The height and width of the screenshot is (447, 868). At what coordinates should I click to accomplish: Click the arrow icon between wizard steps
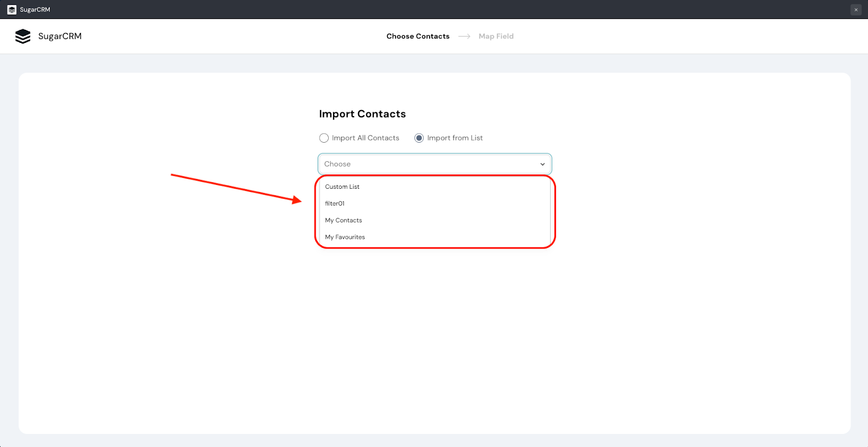click(x=464, y=36)
